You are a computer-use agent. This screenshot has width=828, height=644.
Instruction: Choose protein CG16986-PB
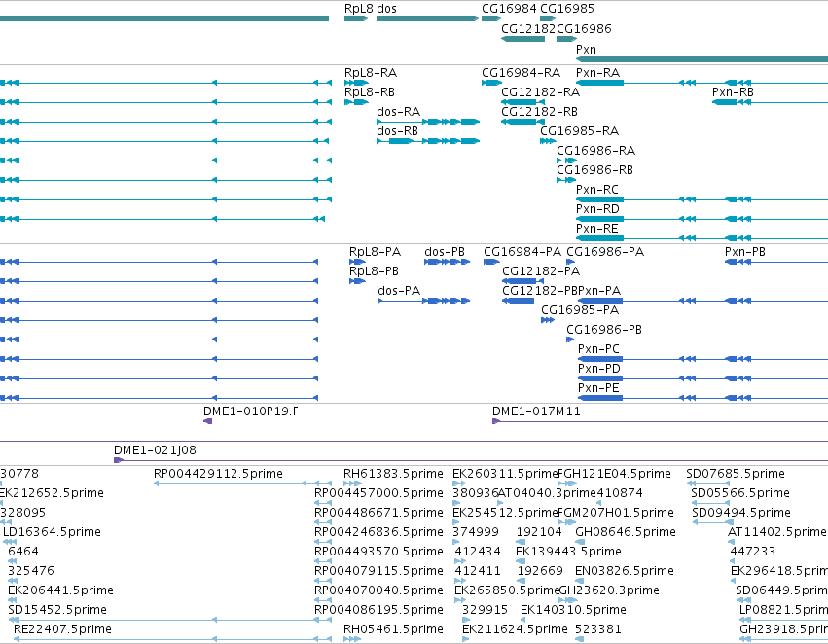pyautogui.click(x=604, y=330)
